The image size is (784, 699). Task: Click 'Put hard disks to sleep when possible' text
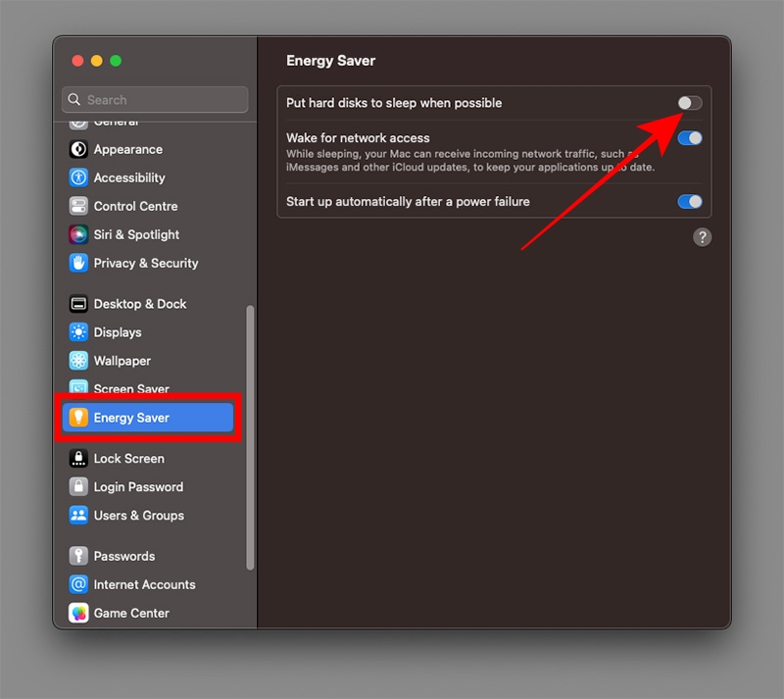coord(394,103)
